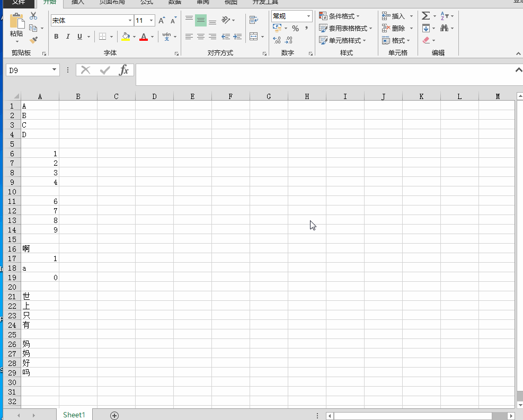Click the Copy icon
The image size is (523, 420).
[x=33, y=28]
